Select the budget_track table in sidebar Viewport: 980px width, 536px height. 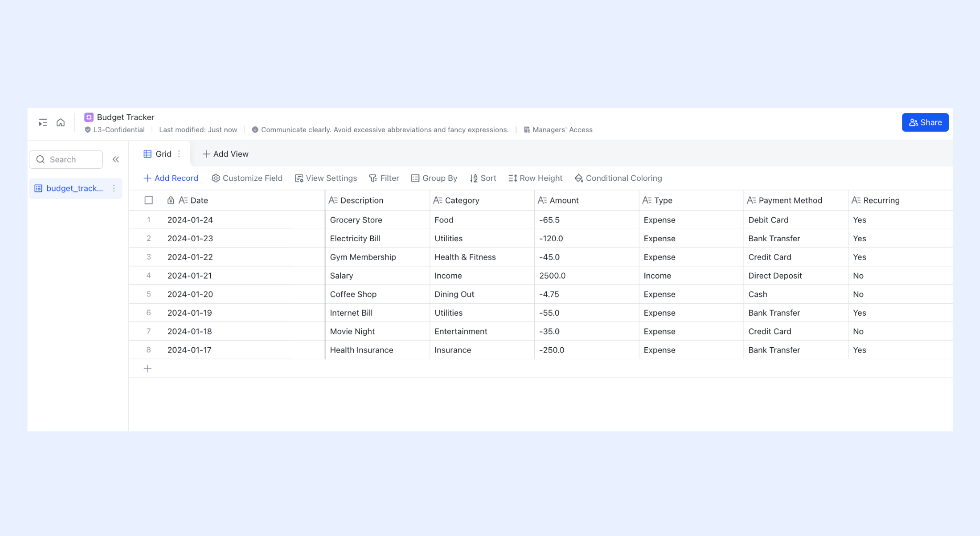tap(75, 188)
